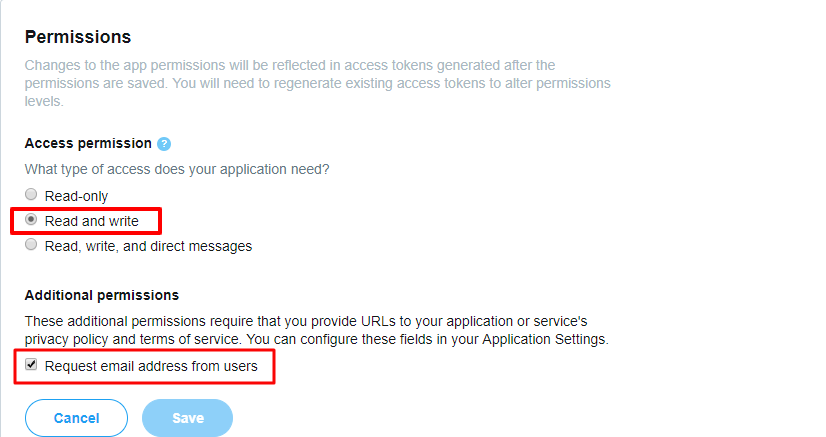Uncheck Request email address from users checkbox
Viewport: 826px width, 437px height.
[32, 366]
